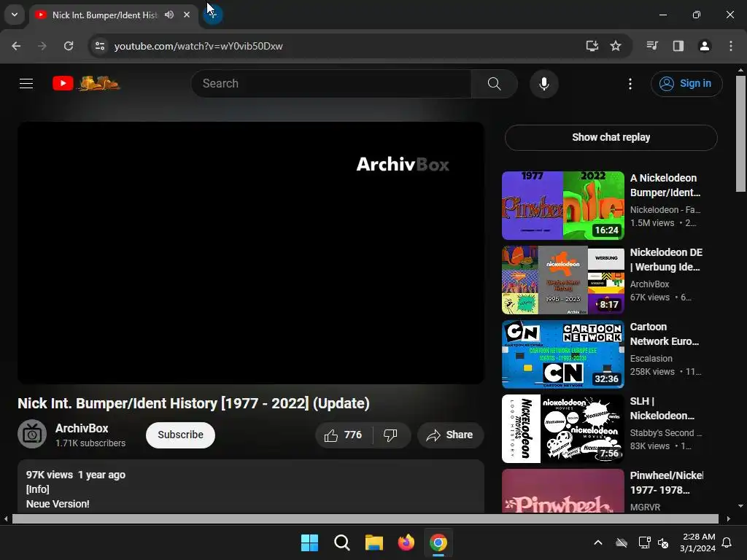Open muted volume tray icon
Screen dimensions: 747x560
[x=662, y=542]
